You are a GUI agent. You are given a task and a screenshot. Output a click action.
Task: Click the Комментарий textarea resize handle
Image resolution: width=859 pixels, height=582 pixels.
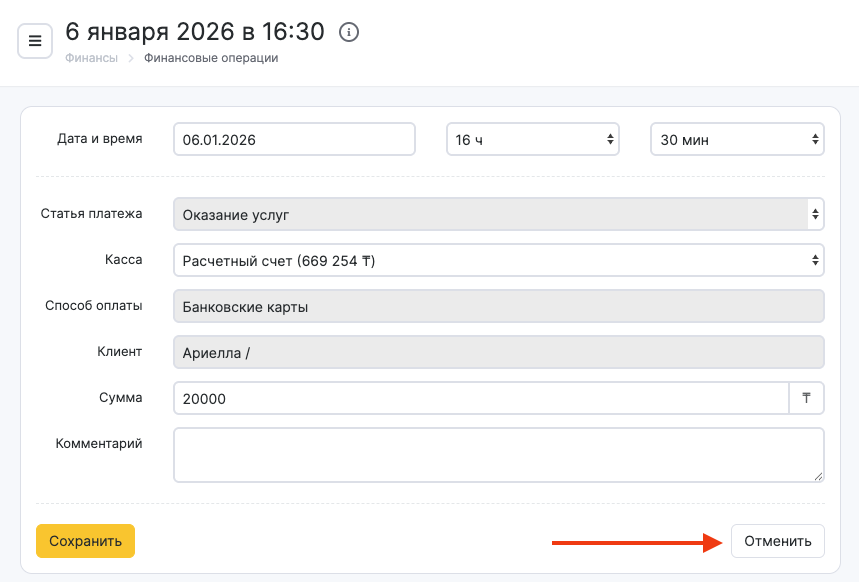(818, 476)
